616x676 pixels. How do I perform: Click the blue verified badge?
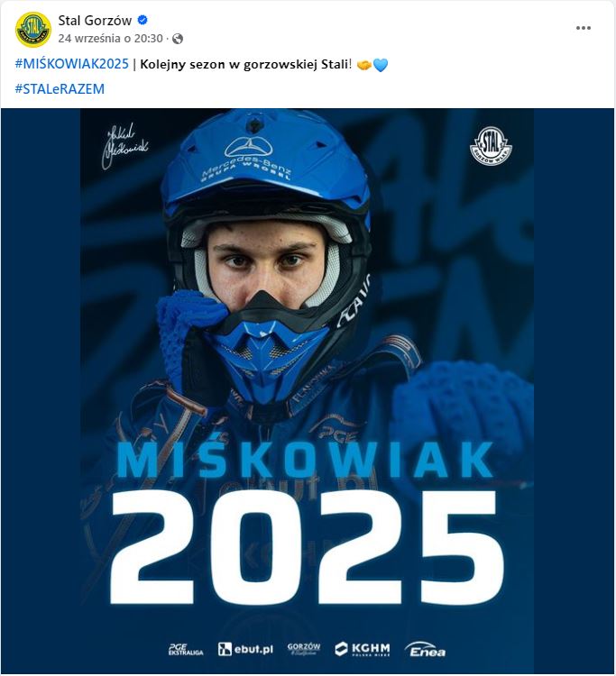click(142, 20)
